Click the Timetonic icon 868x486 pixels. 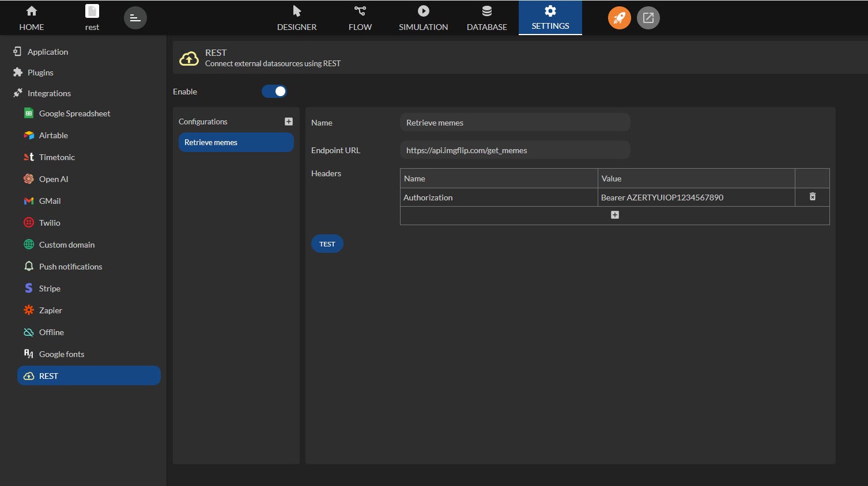pyautogui.click(x=29, y=157)
